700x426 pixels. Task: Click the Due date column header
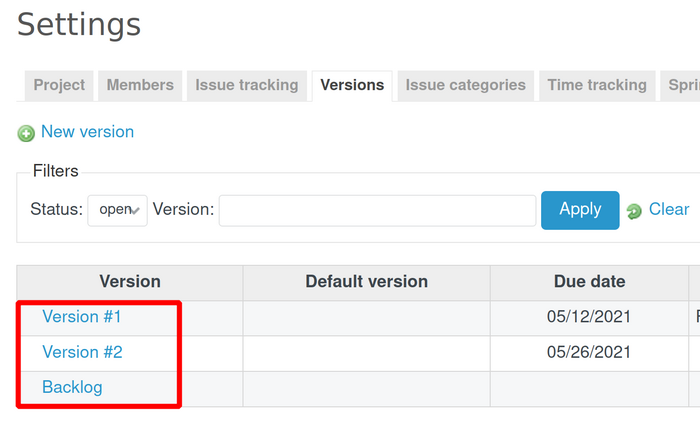pyautogui.click(x=589, y=282)
